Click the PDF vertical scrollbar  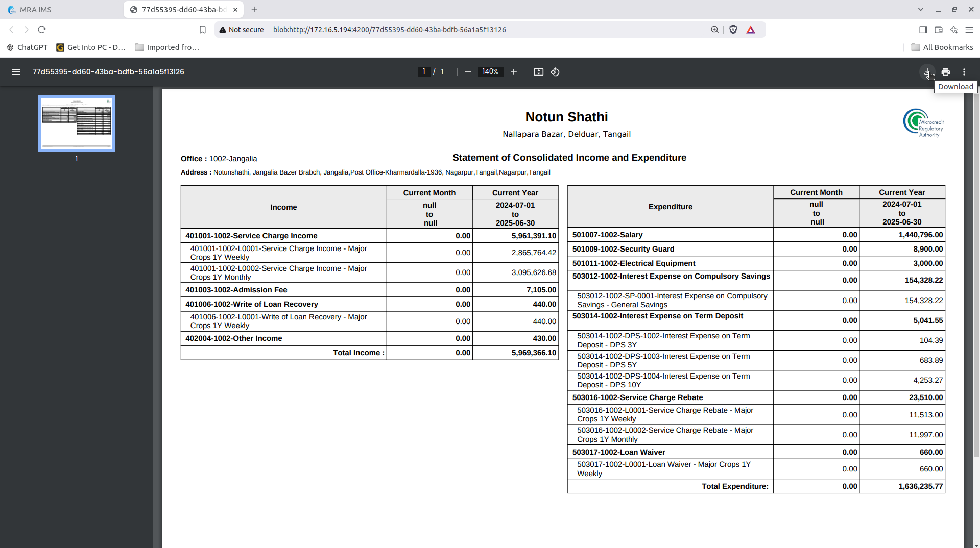(976, 276)
